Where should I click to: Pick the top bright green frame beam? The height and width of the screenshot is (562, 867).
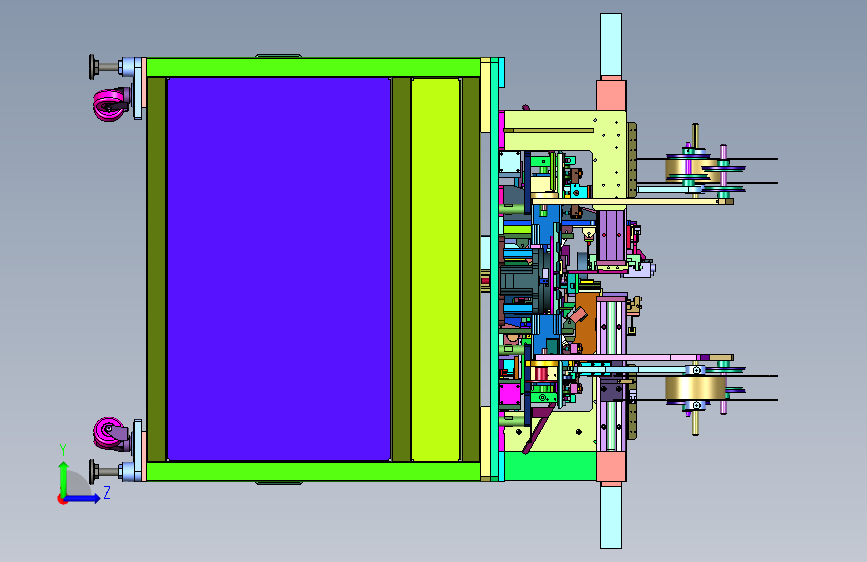[313, 67]
